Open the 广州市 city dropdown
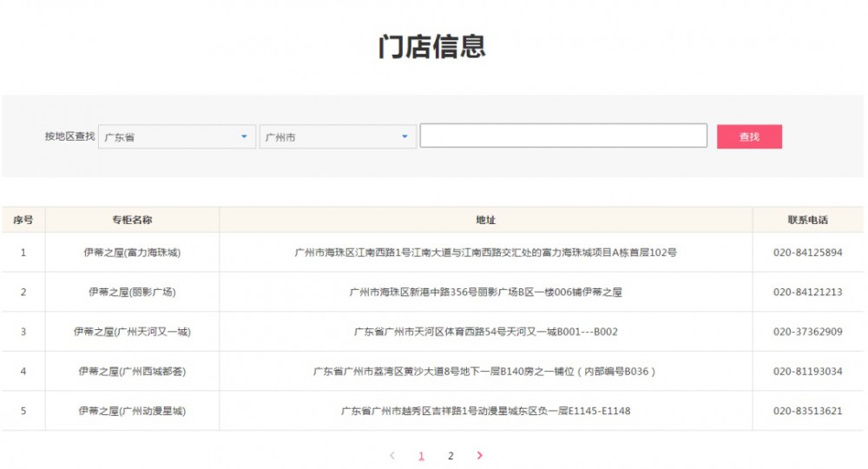 [x=338, y=136]
